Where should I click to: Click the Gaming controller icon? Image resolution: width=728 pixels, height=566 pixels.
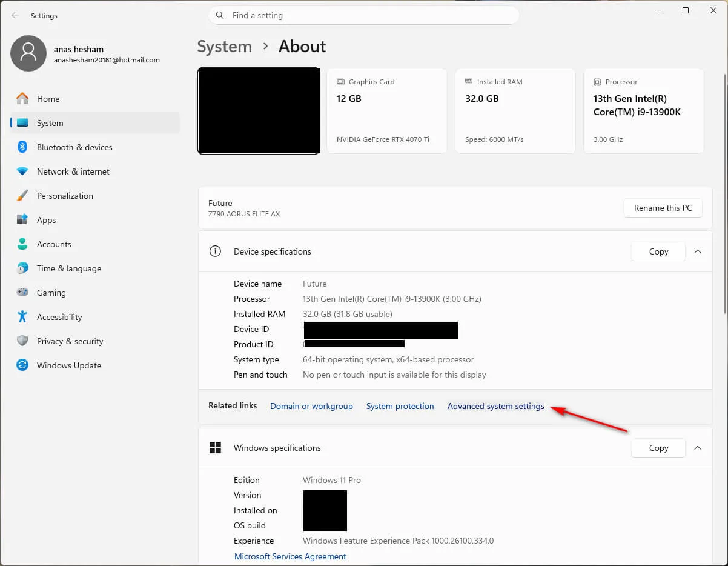tap(22, 293)
